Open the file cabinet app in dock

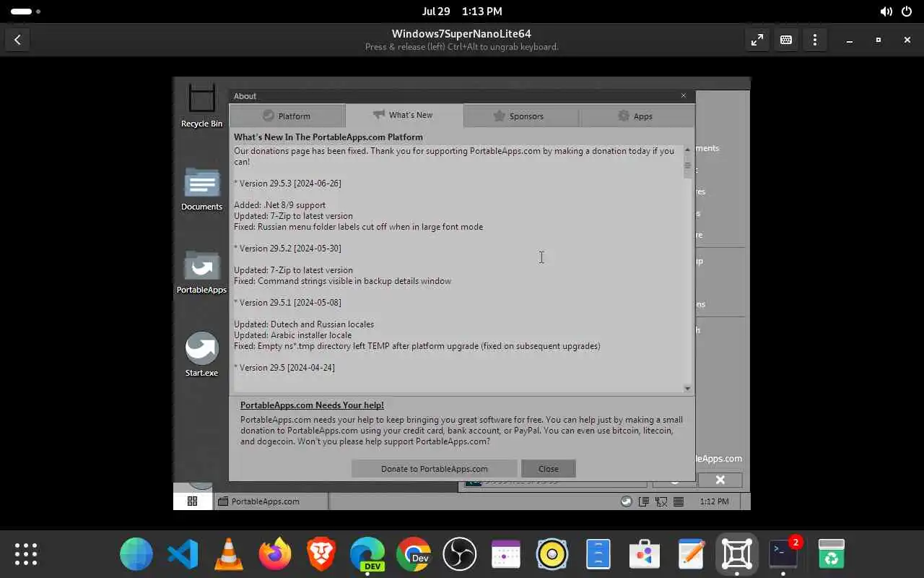[x=598, y=554]
